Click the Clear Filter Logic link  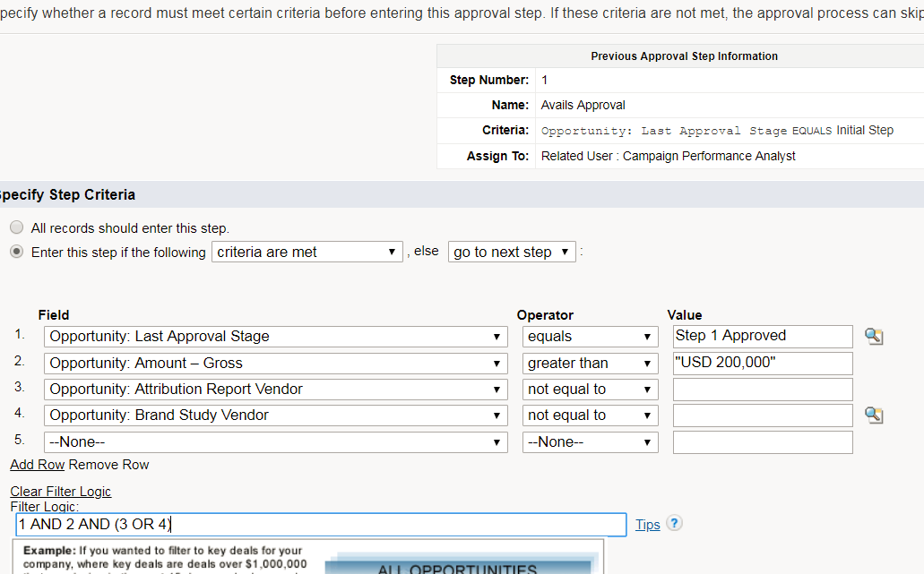point(61,492)
